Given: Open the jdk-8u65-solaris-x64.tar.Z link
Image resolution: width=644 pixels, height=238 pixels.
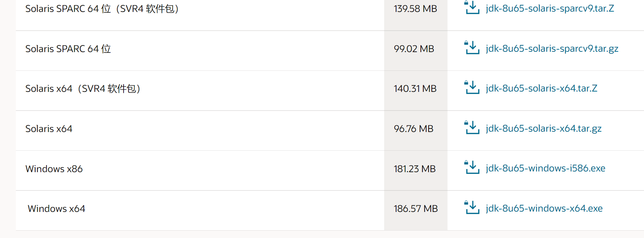Looking at the screenshot, I should [x=541, y=88].
